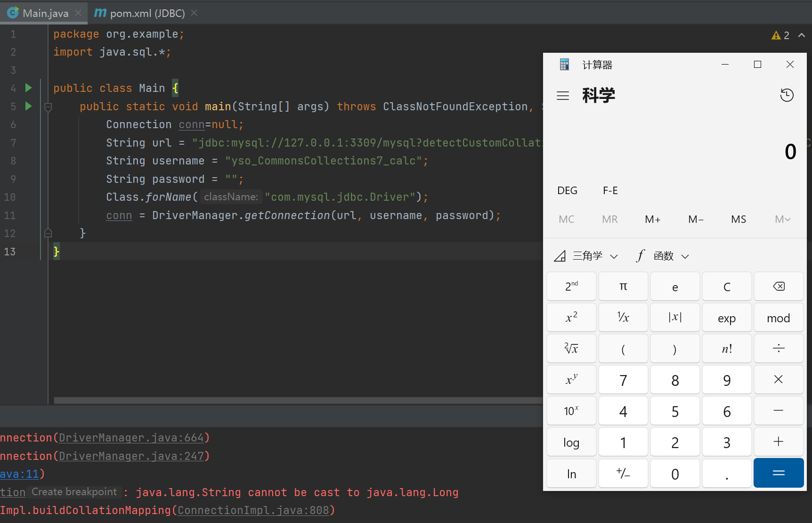Click the ln key

tap(571, 473)
